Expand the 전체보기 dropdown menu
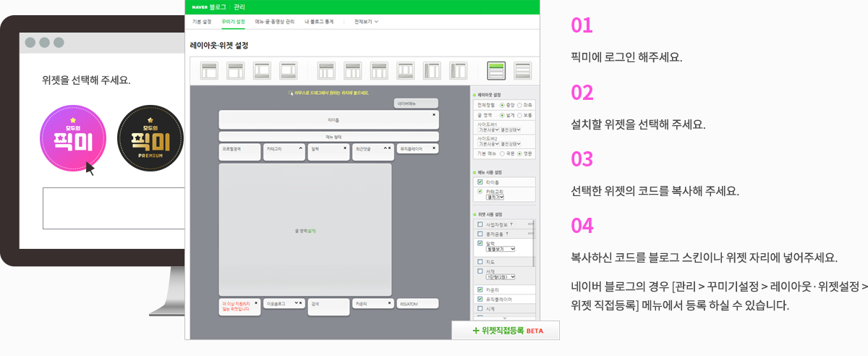This screenshot has width=868, height=356. click(366, 22)
